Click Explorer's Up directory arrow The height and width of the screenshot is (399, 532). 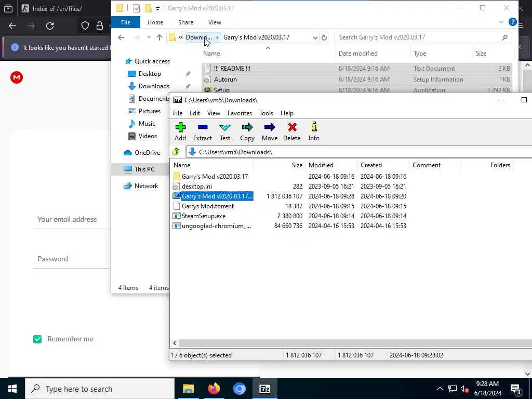[x=159, y=37]
